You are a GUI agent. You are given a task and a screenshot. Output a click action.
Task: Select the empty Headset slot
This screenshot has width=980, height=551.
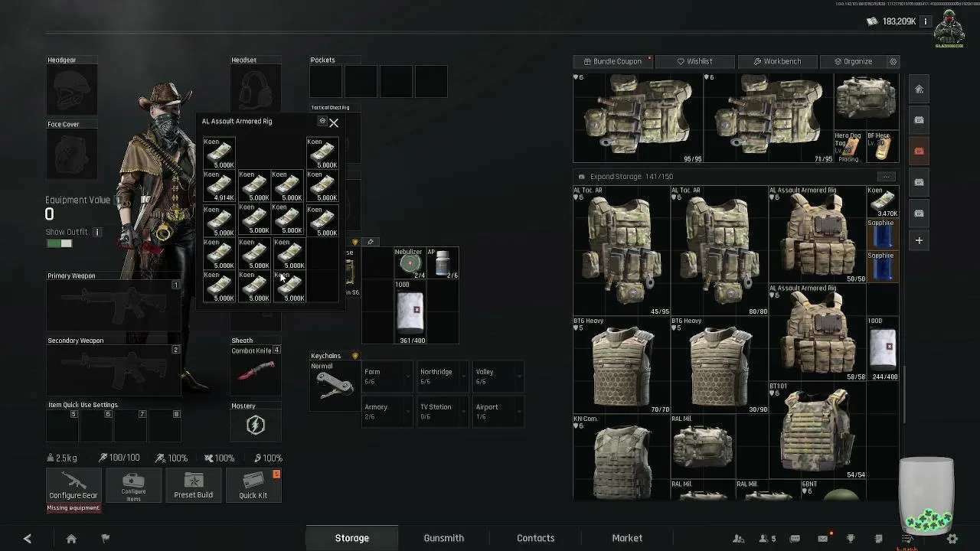click(x=256, y=90)
